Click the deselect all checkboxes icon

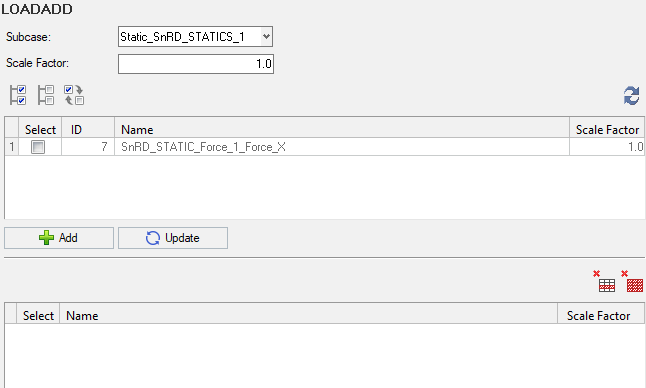[46, 95]
